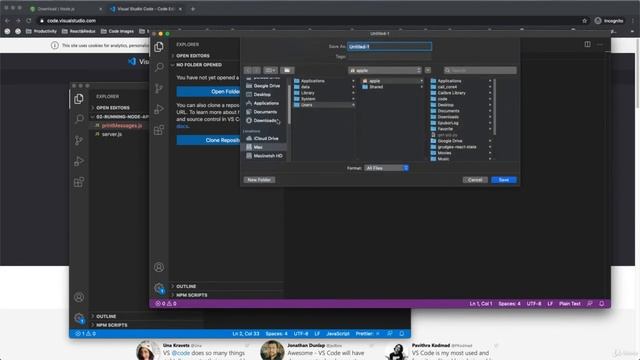The height and width of the screenshot is (360, 640).
Task: Open Productivity bookmarks folder
Action: [x=41, y=31]
